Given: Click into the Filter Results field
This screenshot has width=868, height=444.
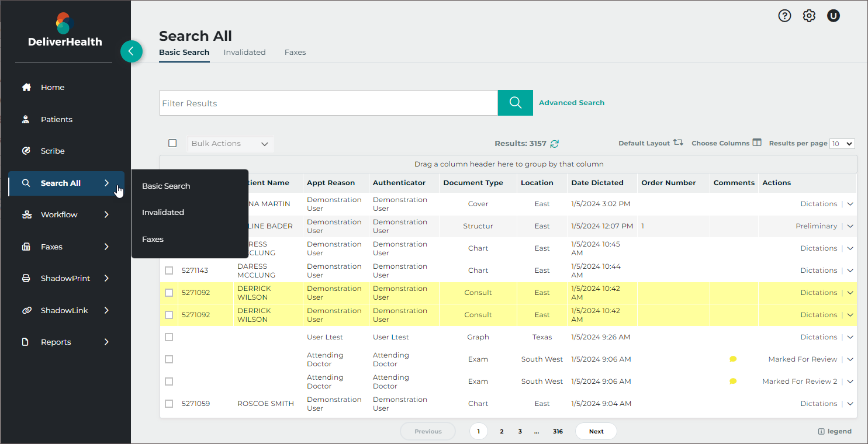Looking at the screenshot, I should (328, 103).
